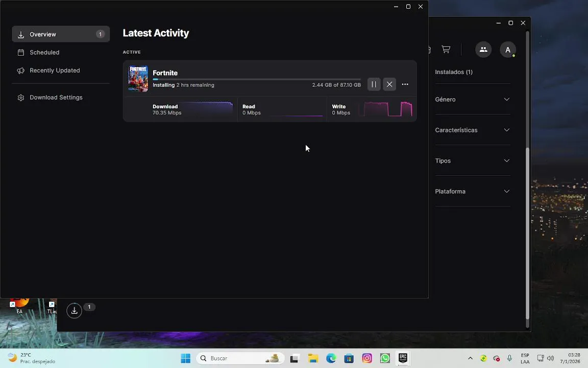
Task: Open the clock showing 03:28
Action: (x=570, y=358)
